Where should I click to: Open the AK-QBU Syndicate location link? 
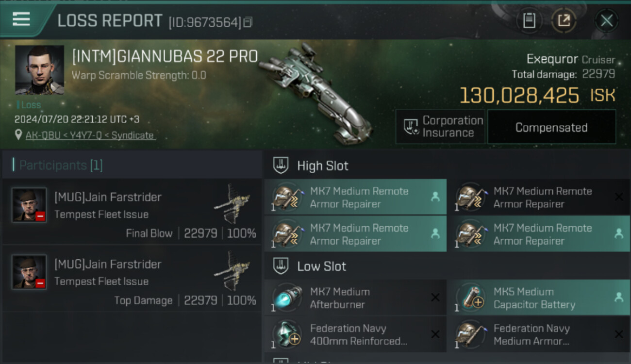[x=90, y=135]
